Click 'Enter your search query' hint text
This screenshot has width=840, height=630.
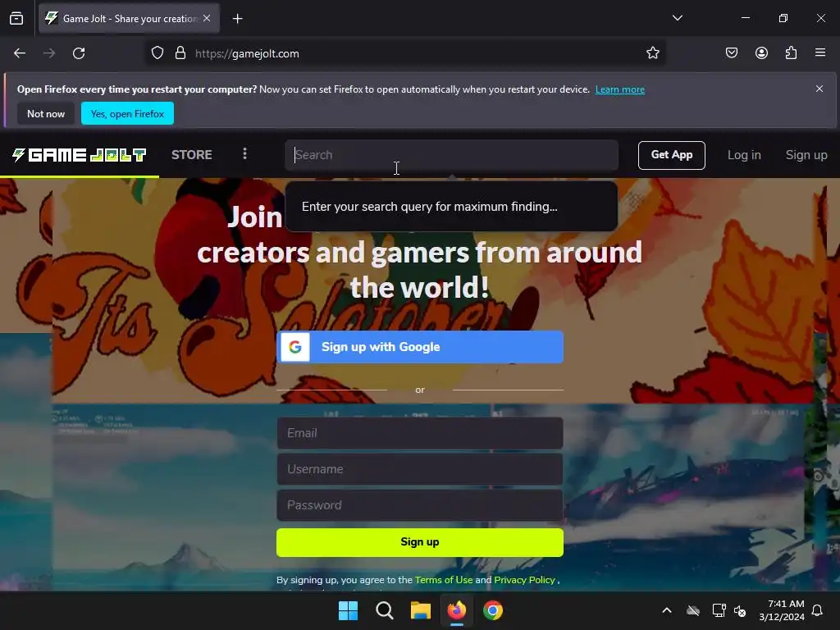pos(430,207)
